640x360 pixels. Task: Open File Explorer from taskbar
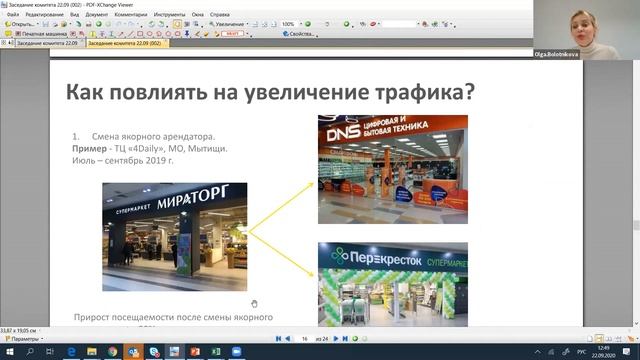pyautogui.click(x=92, y=351)
